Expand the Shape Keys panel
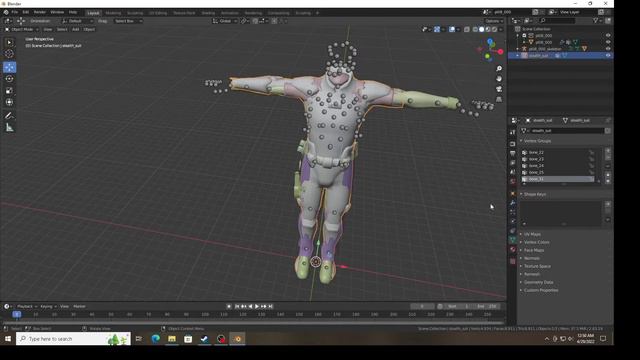Image resolution: width=640 pixels, height=360 pixels. (535, 194)
